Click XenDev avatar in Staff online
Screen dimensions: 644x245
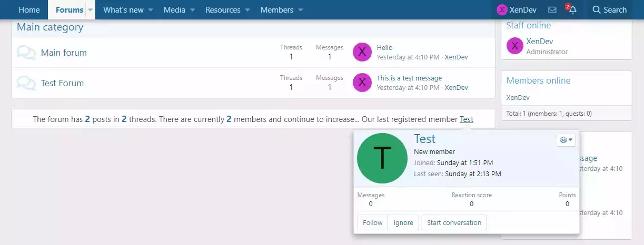pyautogui.click(x=514, y=46)
